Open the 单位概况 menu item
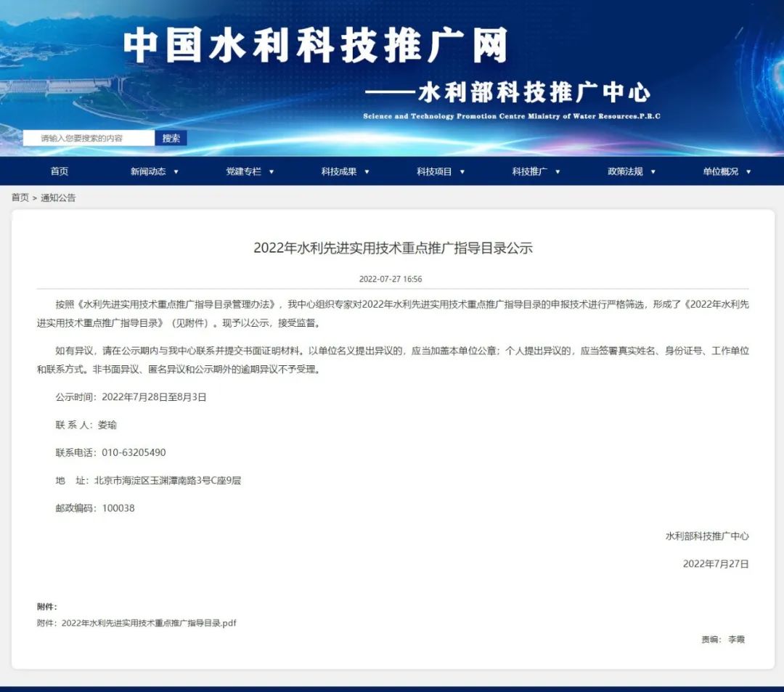 [721, 171]
